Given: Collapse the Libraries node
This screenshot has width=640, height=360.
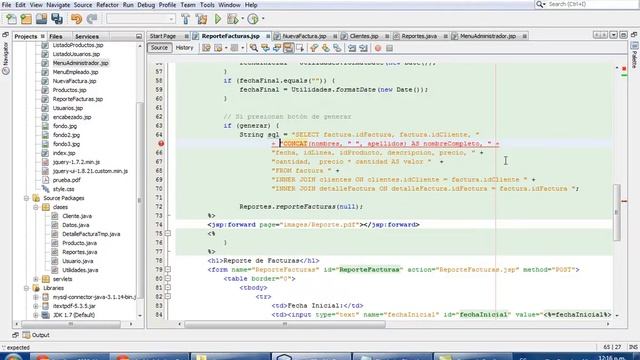Looking at the screenshot, I should (x=27, y=288).
